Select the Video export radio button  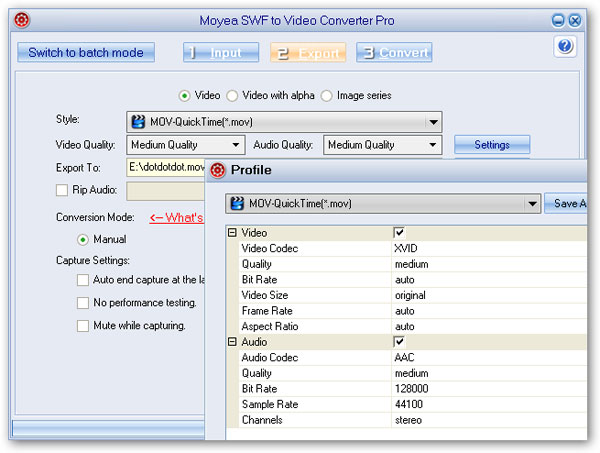[x=184, y=96]
